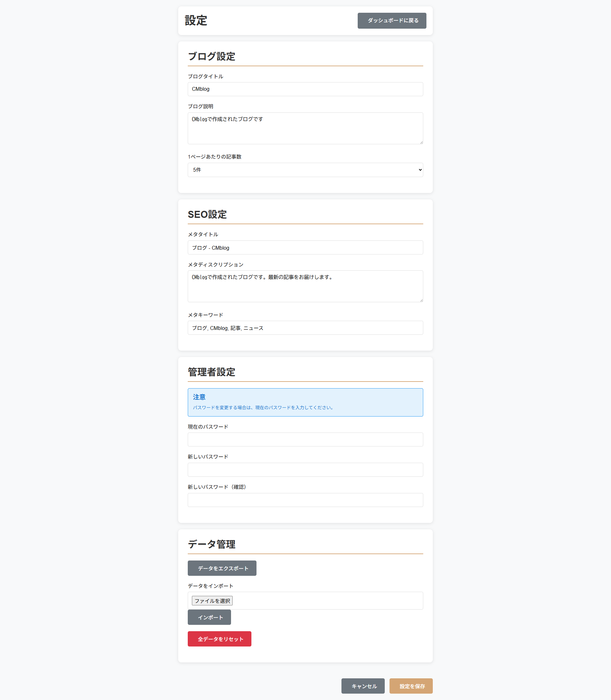The height and width of the screenshot is (700, 611).
Task: Click the ブログ設定 section heading
Action: pos(211,57)
